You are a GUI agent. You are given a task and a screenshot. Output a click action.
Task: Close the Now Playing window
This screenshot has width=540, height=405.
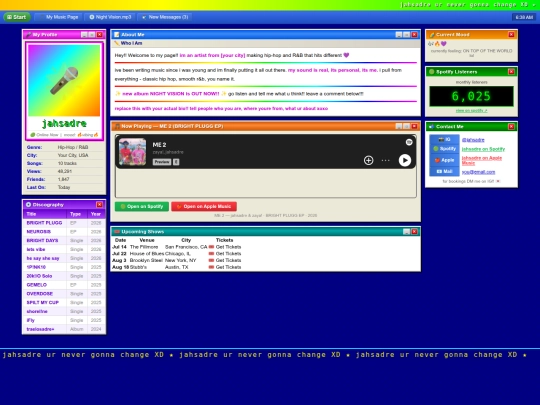(414, 126)
